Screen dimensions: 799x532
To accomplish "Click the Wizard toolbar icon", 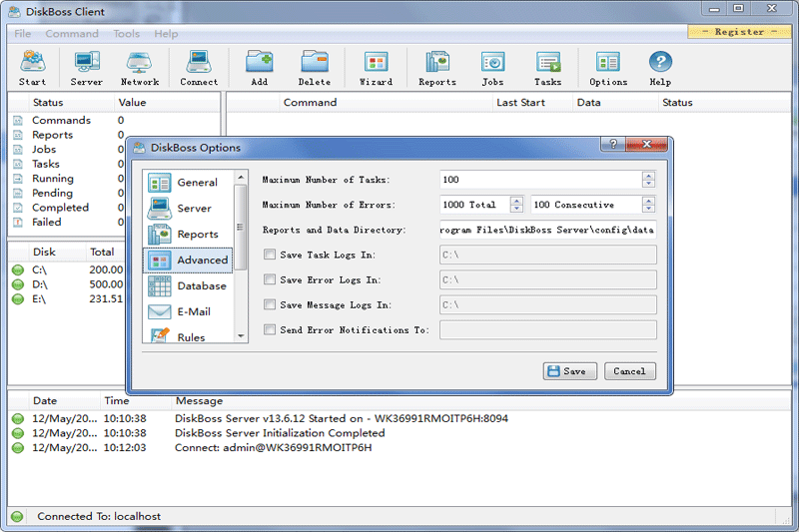I will (x=376, y=68).
